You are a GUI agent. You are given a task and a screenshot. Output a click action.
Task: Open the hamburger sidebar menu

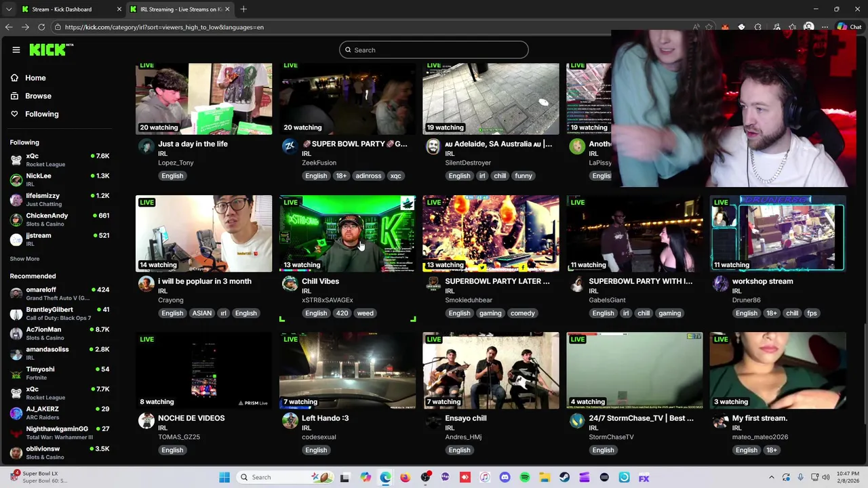(16, 49)
